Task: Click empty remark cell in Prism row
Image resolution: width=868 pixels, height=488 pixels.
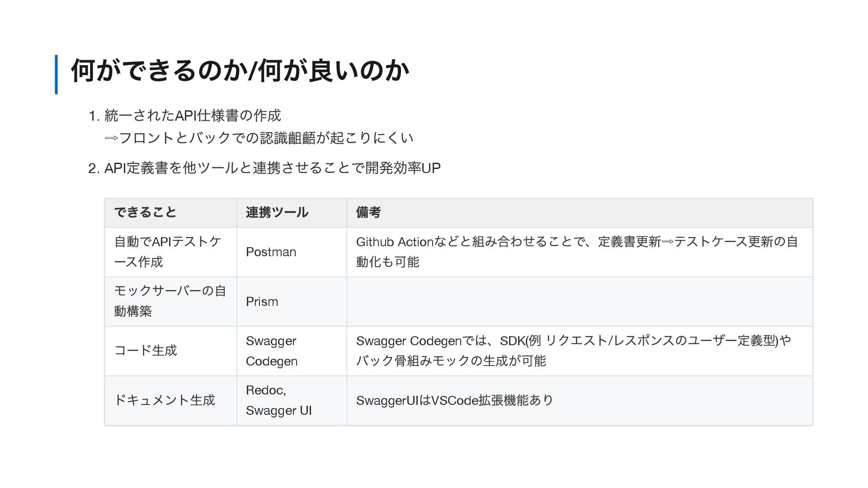Action: pos(579,302)
